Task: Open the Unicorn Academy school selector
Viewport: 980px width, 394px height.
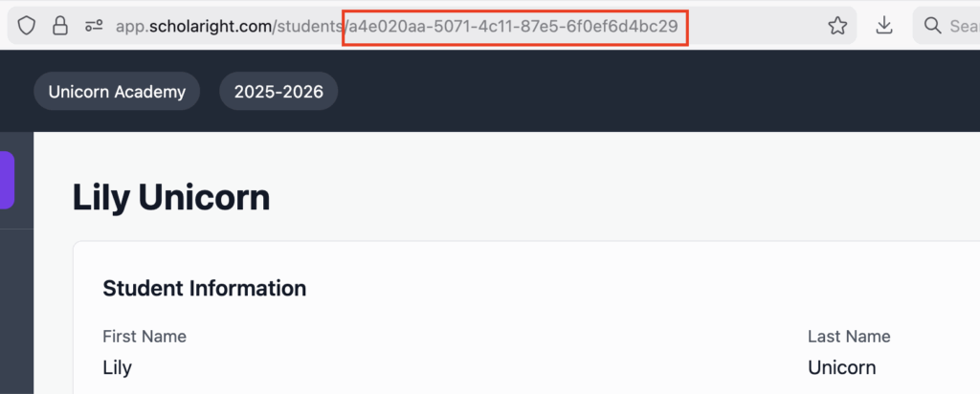Action: coord(117,92)
